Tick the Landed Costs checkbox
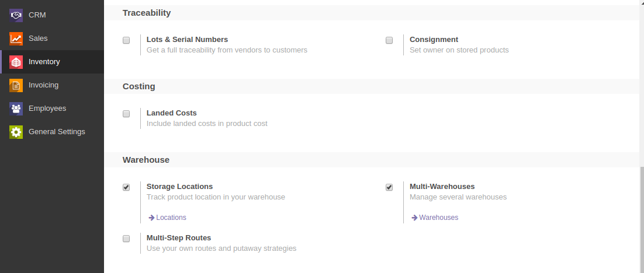The image size is (644, 273). [126, 114]
